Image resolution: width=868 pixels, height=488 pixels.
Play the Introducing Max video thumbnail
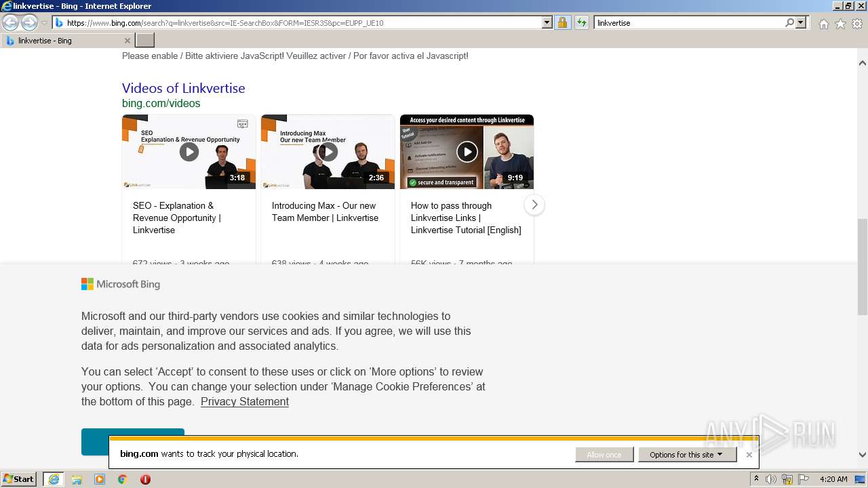click(328, 152)
